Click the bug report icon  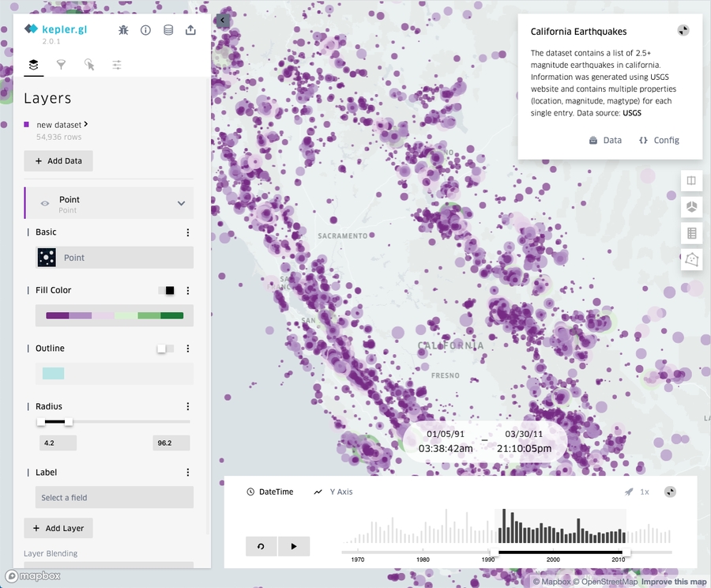tap(123, 30)
